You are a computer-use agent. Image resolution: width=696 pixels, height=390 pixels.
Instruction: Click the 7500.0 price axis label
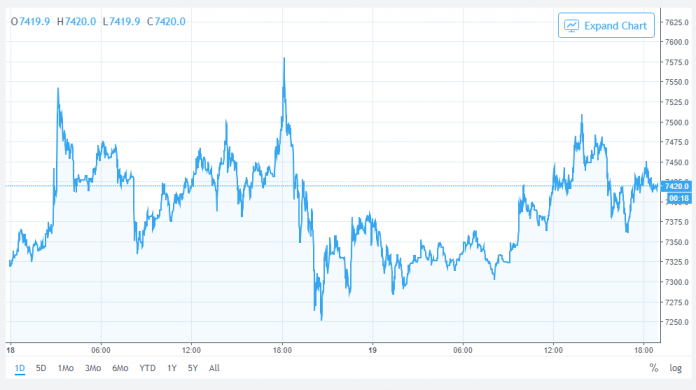click(677, 122)
